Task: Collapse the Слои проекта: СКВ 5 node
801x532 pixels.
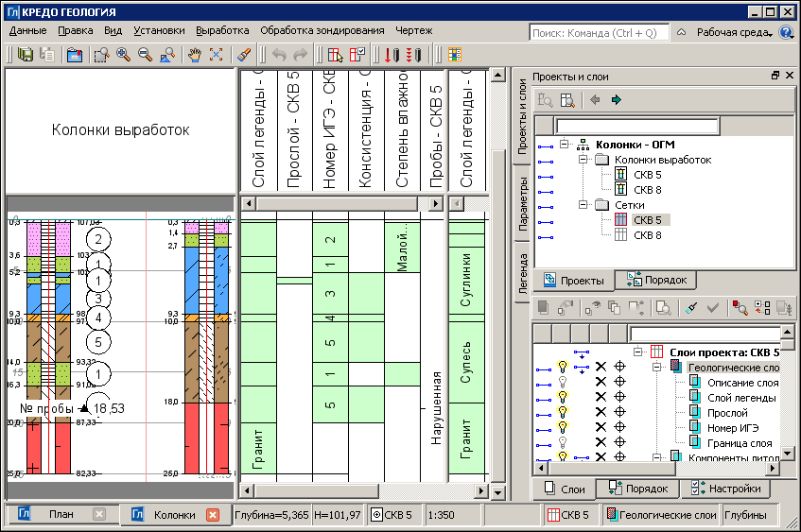Action: click(x=637, y=352)
